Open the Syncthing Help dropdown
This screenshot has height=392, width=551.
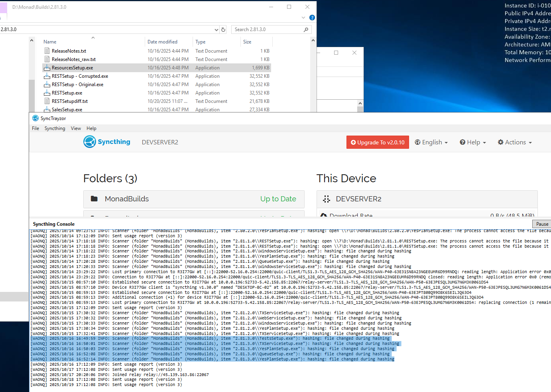(x=473, y=142)
